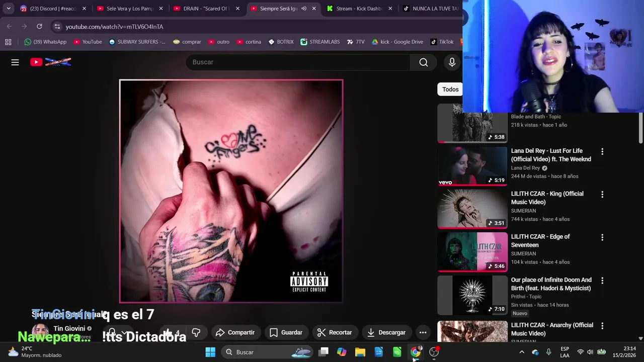Screen dimensions: 644x362
Task: Open the BOTRIX bookmark
Action: 281,42
